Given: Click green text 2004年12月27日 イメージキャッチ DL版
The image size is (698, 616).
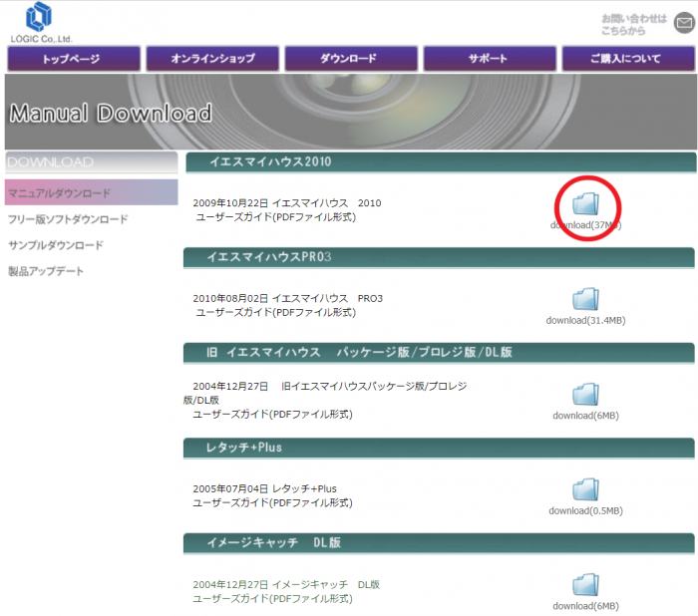Looking at the screenshot, I should 286,584.
